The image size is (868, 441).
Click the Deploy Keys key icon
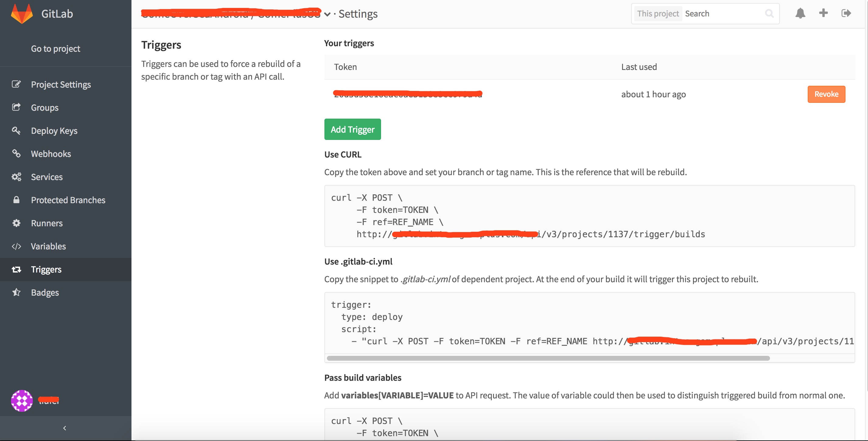16,130
